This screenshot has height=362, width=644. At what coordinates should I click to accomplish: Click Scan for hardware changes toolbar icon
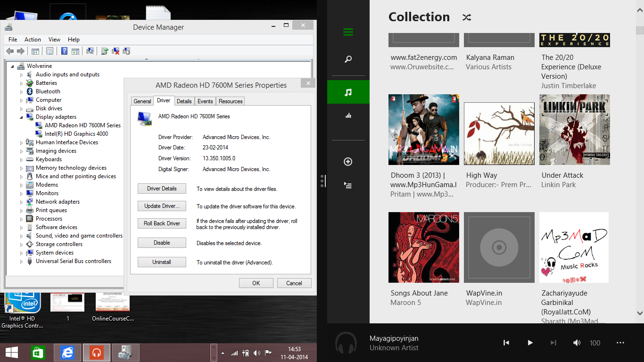pos(90,51)
